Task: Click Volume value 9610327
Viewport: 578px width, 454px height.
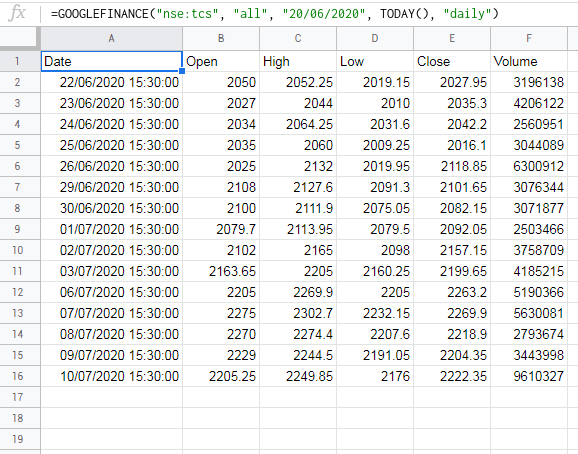Action: click(529, 376)
